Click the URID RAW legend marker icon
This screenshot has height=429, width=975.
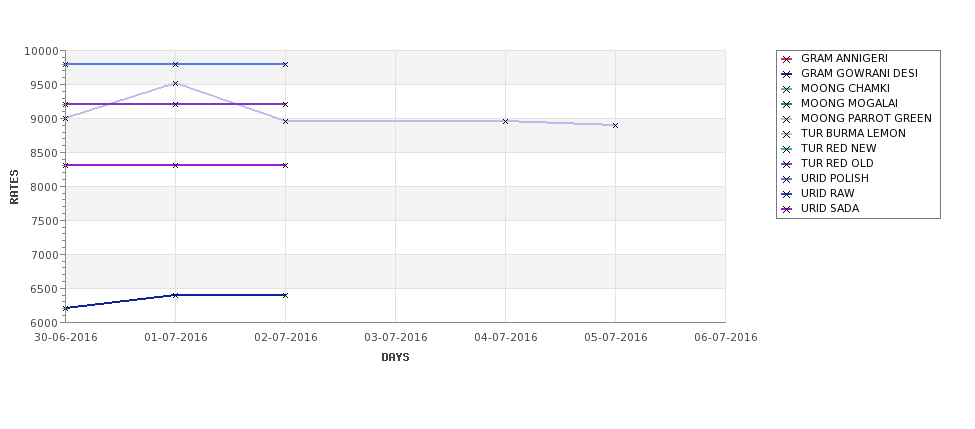(x=787, y=194)
